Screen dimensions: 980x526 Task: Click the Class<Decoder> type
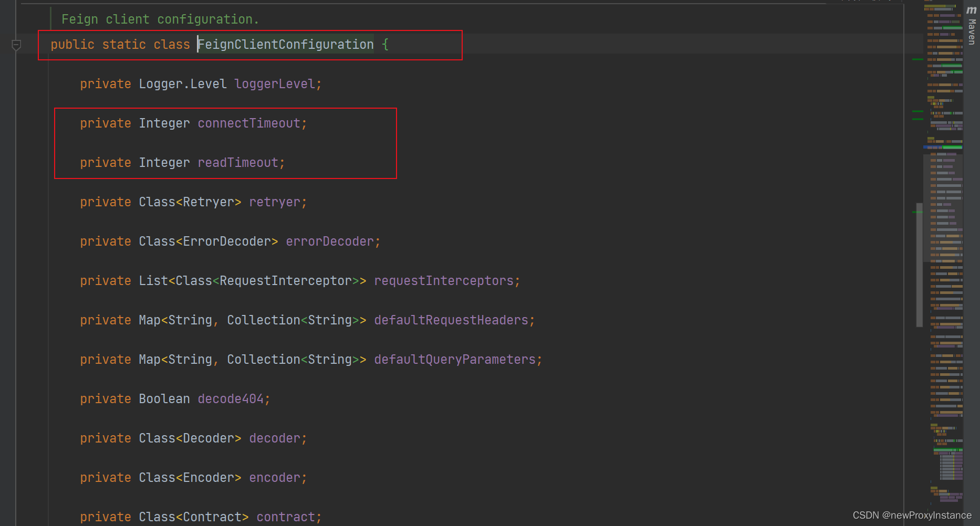(x=190, y=438)
